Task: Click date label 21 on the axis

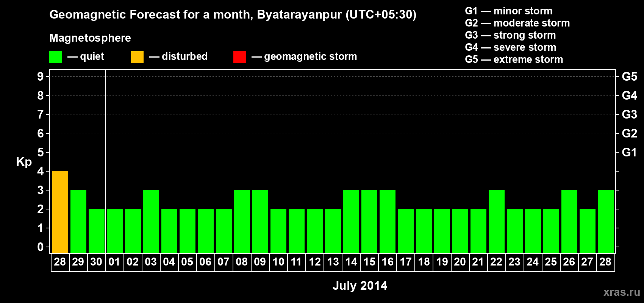Action: [478, 262]
